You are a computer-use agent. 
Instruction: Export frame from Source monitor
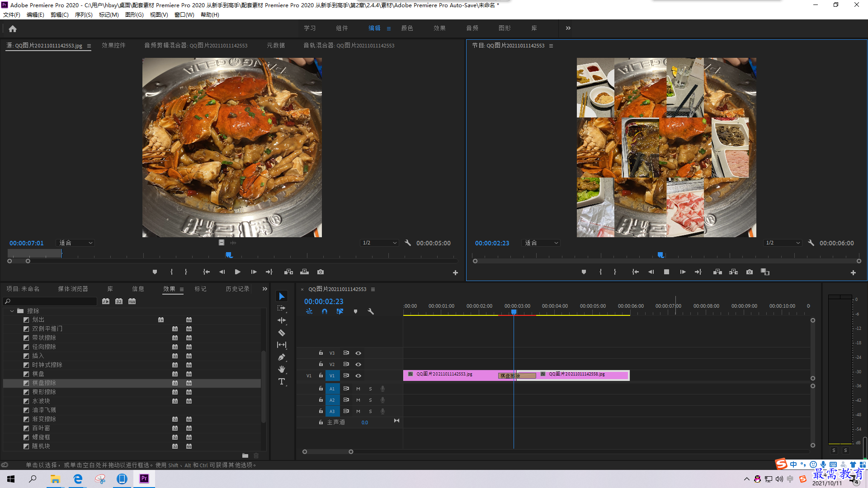coord(321,272)
